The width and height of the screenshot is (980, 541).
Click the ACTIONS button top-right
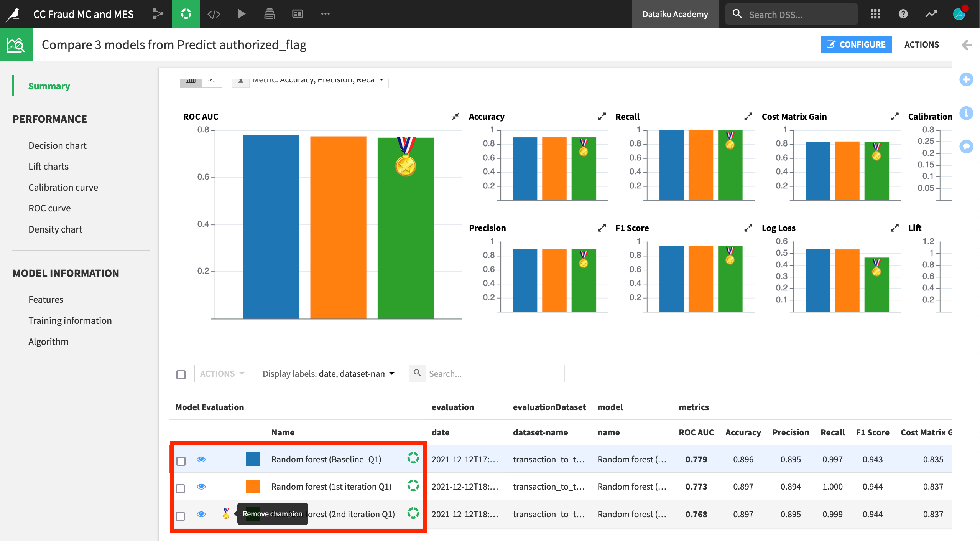click(x=921, y=45)
